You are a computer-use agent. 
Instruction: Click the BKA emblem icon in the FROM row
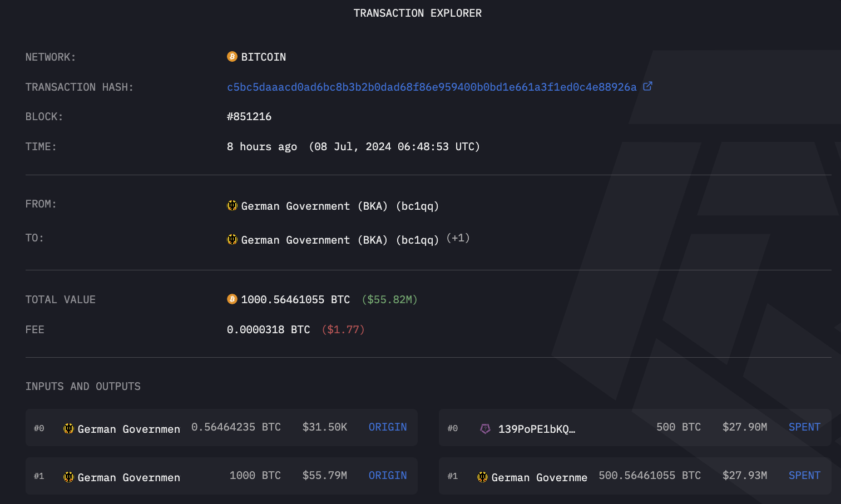232,206
